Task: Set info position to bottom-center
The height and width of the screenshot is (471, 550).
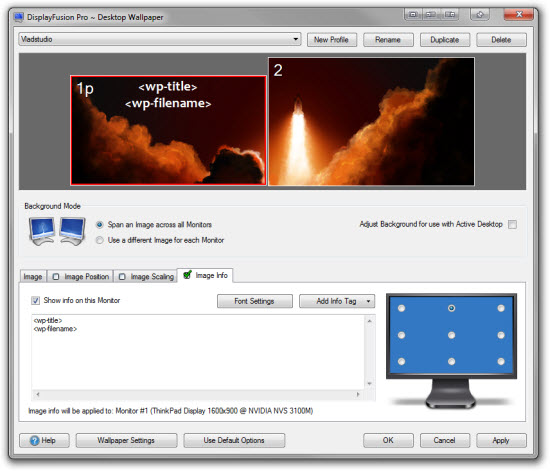Action: 451,361
